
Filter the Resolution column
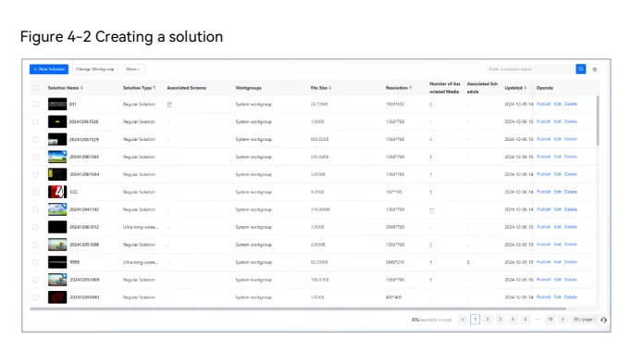tap(410, 88)
